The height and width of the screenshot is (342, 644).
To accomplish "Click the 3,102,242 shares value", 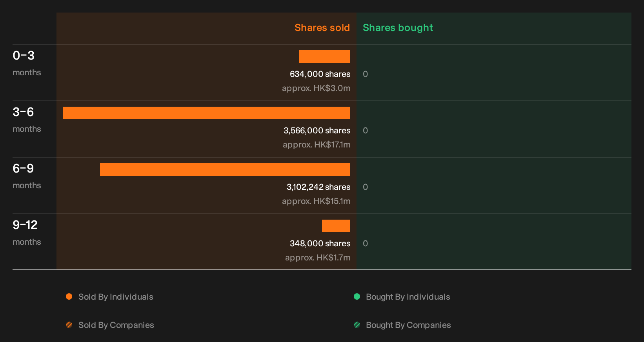I will click(318, 187).
